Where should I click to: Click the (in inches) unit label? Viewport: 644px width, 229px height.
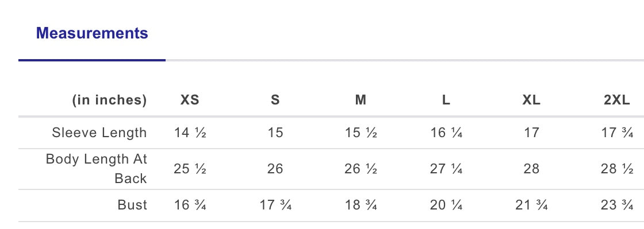[110, 100]
